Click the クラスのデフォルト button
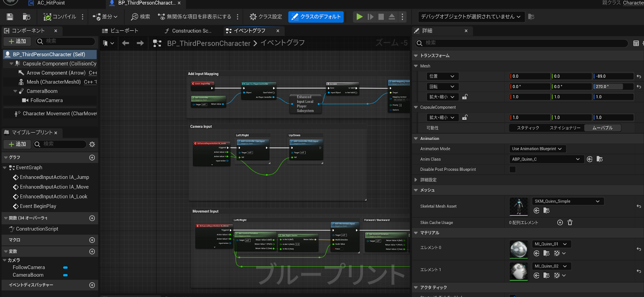This screenshot has height=297, width=644. coord(316,17)
